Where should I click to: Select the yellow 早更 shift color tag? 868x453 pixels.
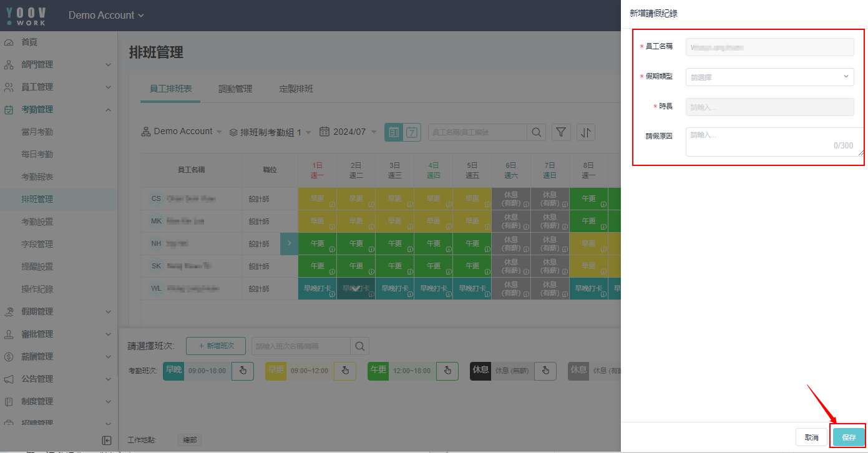point(275,371)
